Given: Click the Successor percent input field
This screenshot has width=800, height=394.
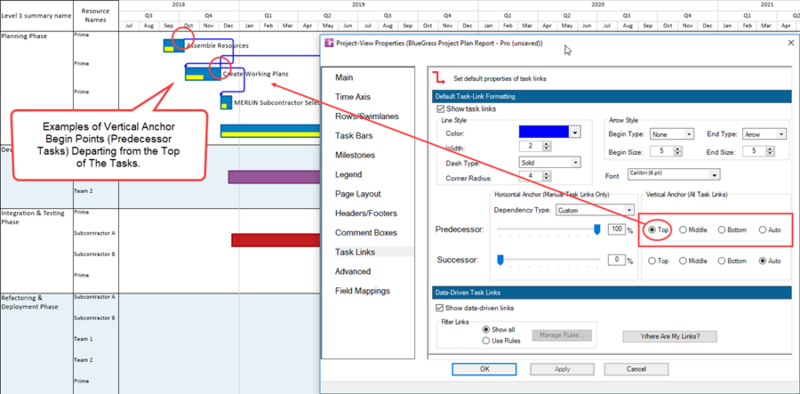Looking at the screenshot, I should tap(617, 260).
